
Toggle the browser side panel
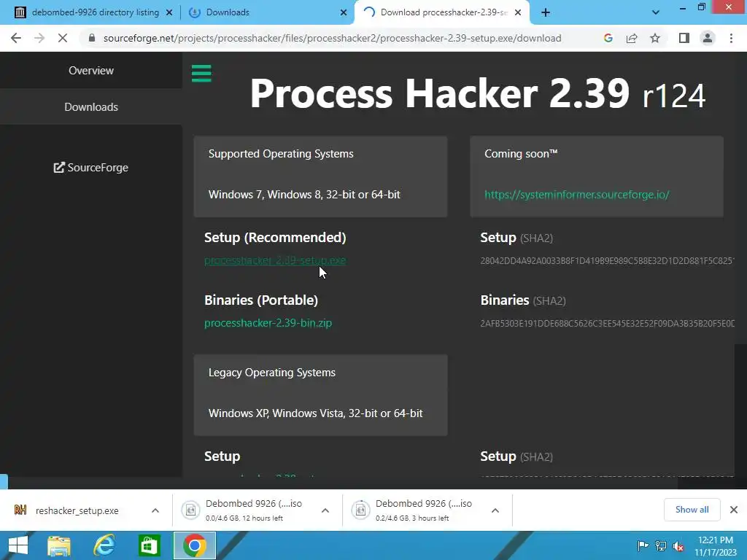(x=684, y=38)
